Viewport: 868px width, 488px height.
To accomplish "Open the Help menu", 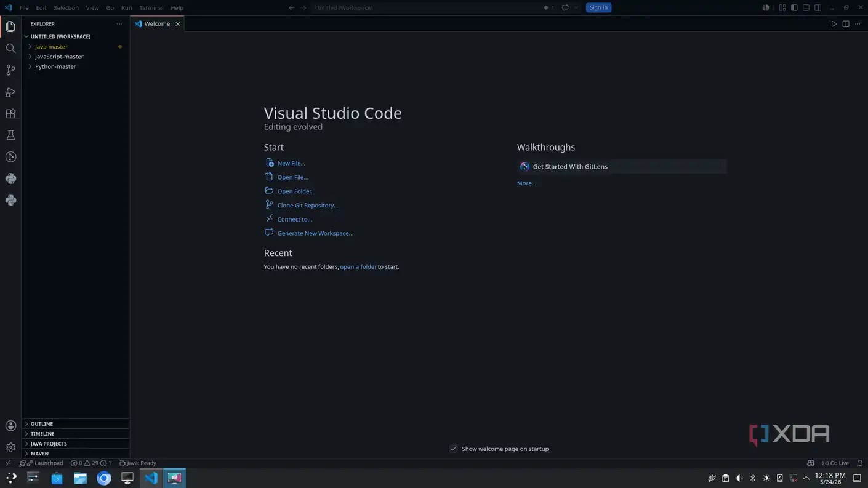I will 177,7.
